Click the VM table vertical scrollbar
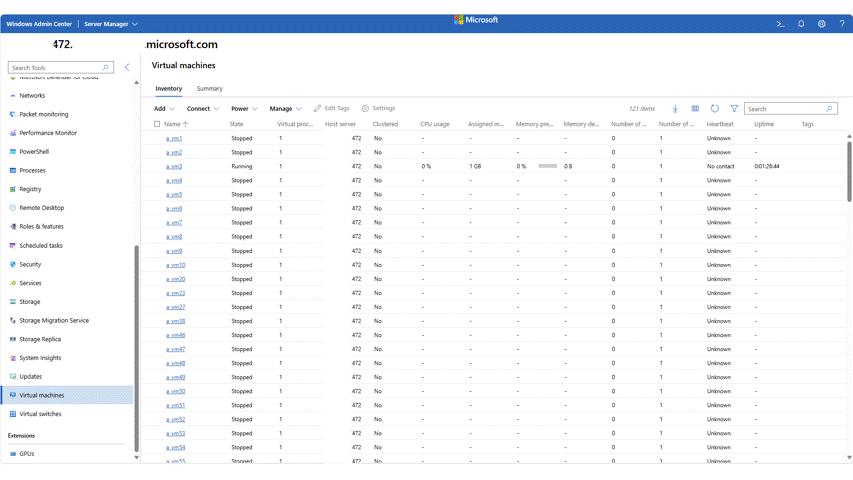 tap(849, 171)
